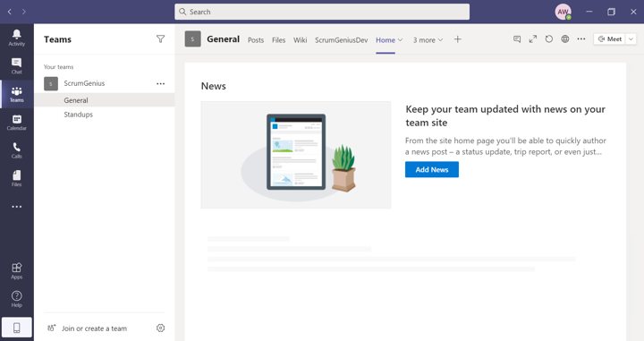Open the Activity feed
The image size is (644, 341).
[x=16, y=38]
